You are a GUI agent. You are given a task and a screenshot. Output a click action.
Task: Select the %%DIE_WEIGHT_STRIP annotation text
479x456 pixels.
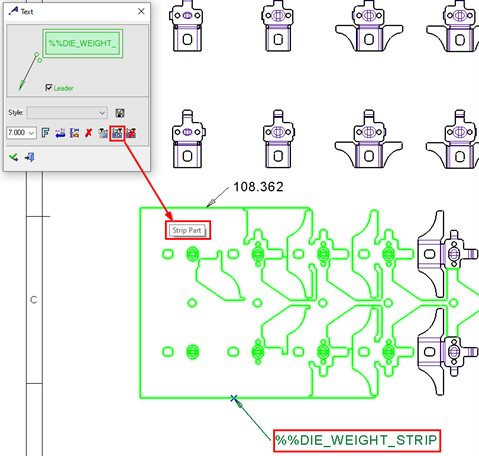point(357,440)
